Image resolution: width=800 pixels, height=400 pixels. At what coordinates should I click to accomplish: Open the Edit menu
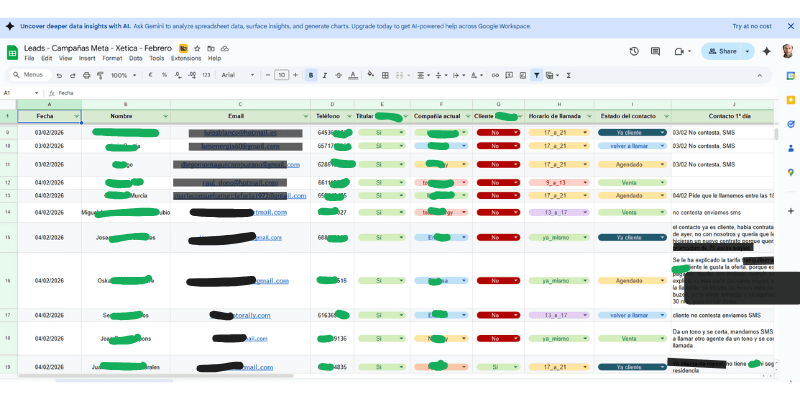point(46,58)
